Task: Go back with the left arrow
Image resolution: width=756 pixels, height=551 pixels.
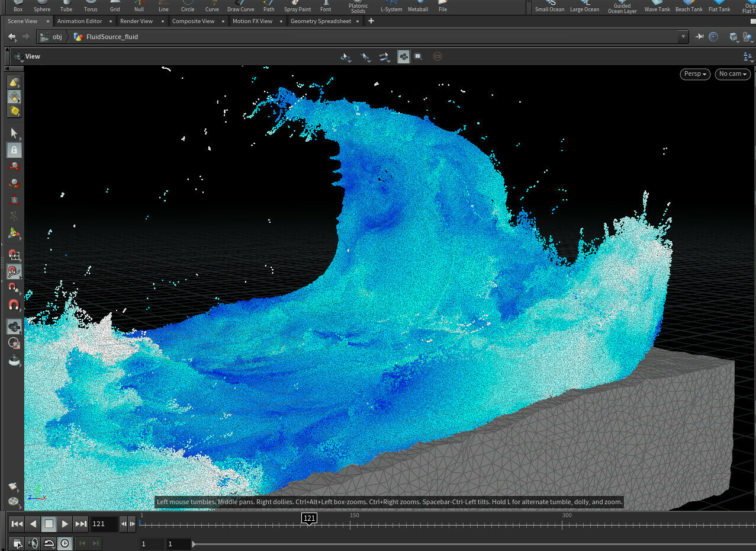Action: [12, 37]
